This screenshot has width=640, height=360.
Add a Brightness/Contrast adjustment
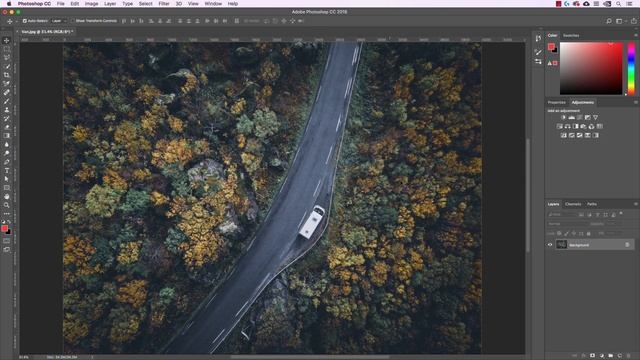(563, 117)
